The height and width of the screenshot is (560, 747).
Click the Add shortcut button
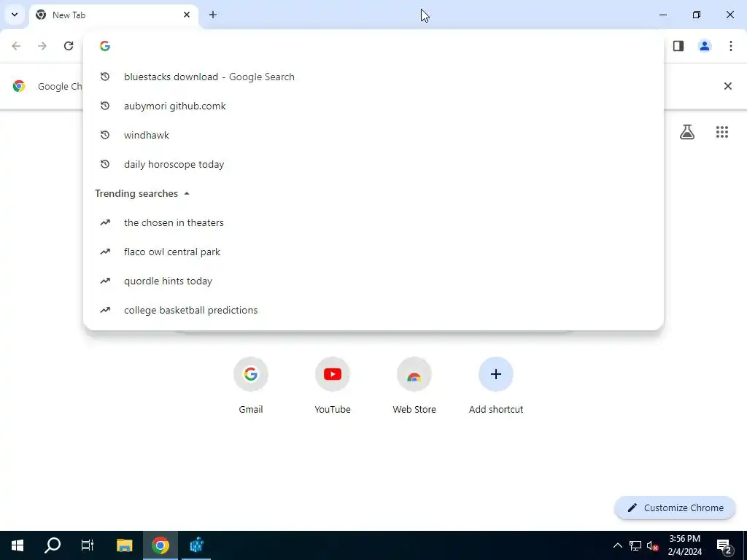click(x=496, y=385)
